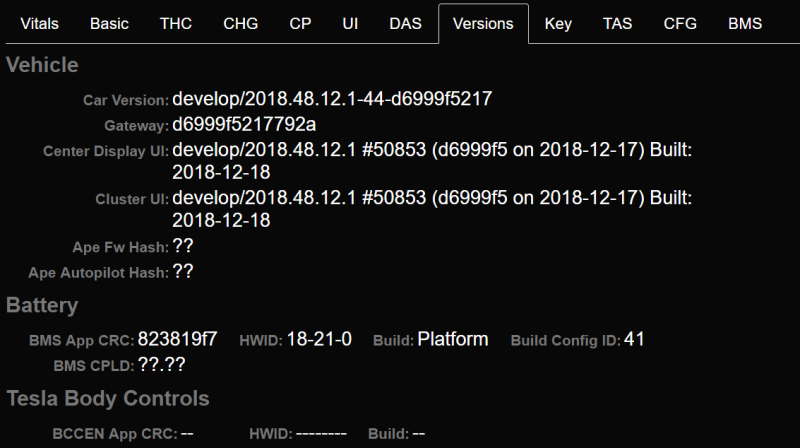Select the CFG tab
The width and height of the screenshot is (800, 448).
point(680,24)
